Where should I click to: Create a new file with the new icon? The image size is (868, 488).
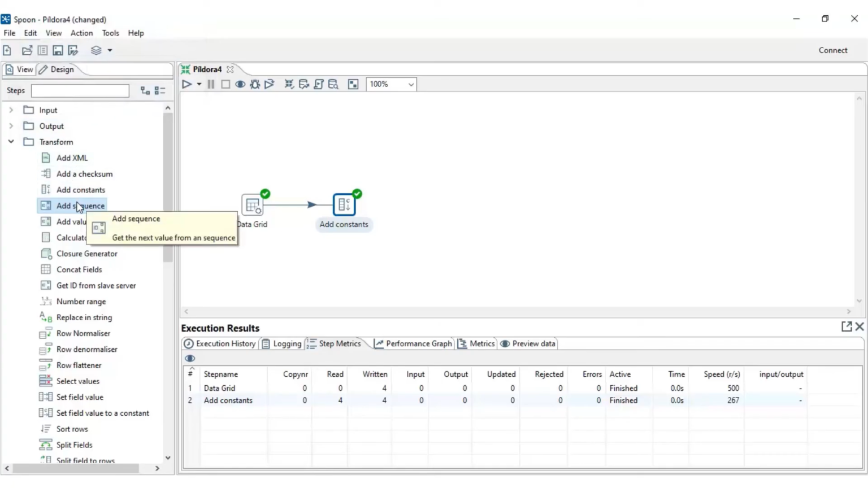7,50
